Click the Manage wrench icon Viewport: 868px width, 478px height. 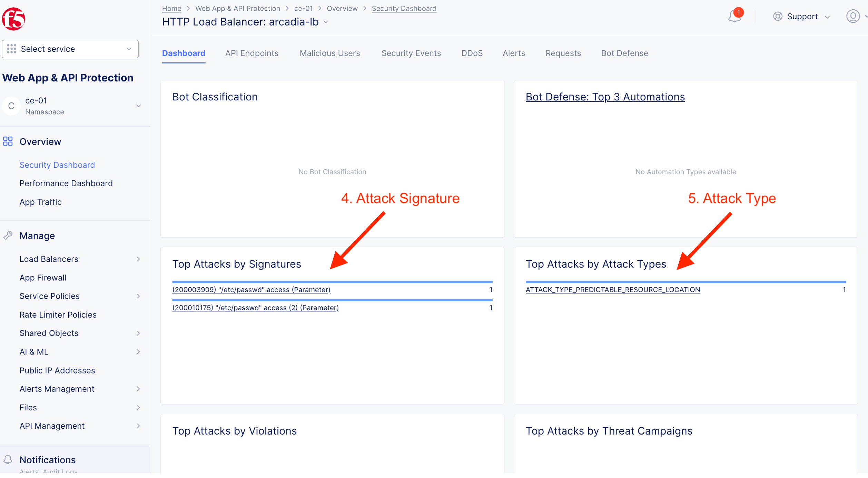pos(8,236)
